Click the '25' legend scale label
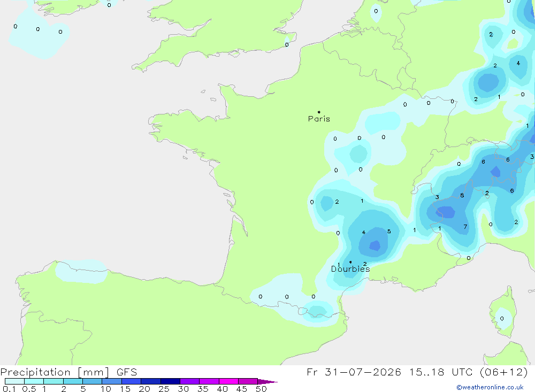Screen dimensions: 535x392 (164, 389)
